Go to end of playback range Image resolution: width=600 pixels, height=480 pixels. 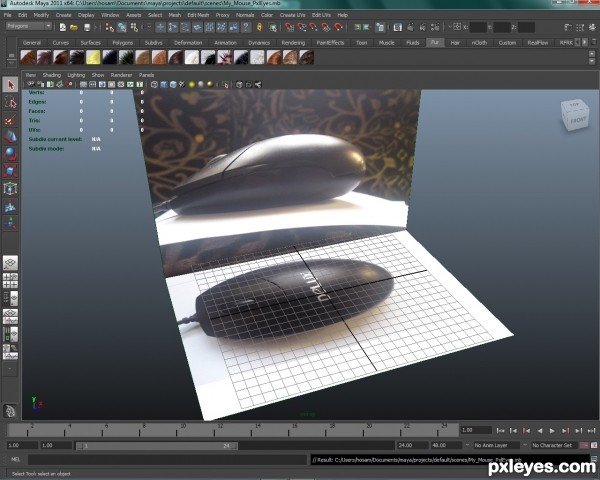pos(592,431)
